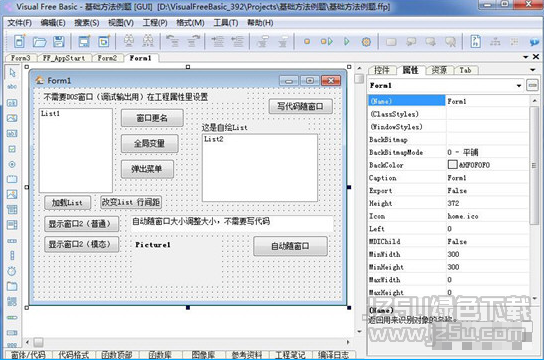Open the 工具(T) menu
The image size is (544, 360).
point(226,23)
